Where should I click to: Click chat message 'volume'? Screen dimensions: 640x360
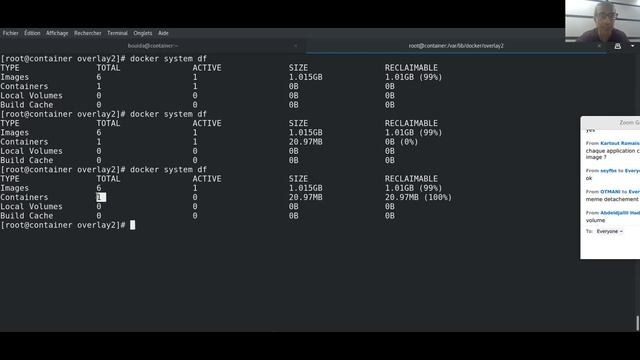coord(596,220)
